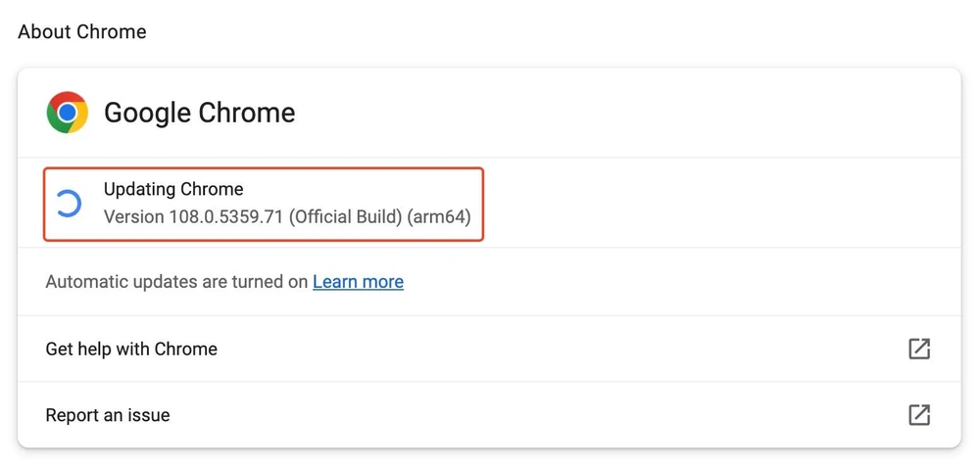Click the (arm64) architecture label

click(x=441, y=215)
